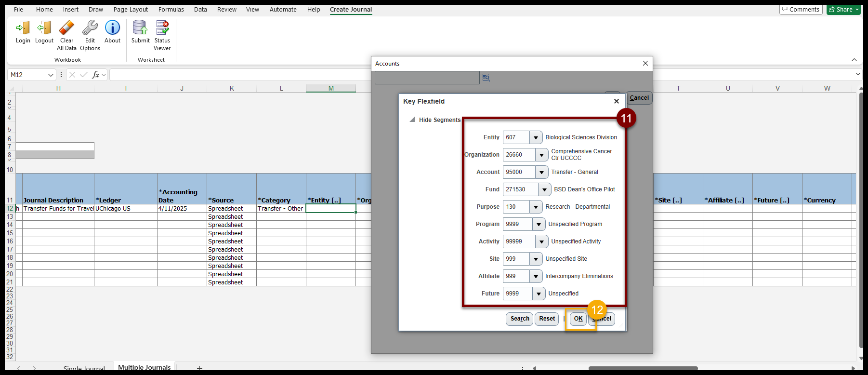
Task: Click the horizontal scrollbar at bottom
Action: point(643,368)
